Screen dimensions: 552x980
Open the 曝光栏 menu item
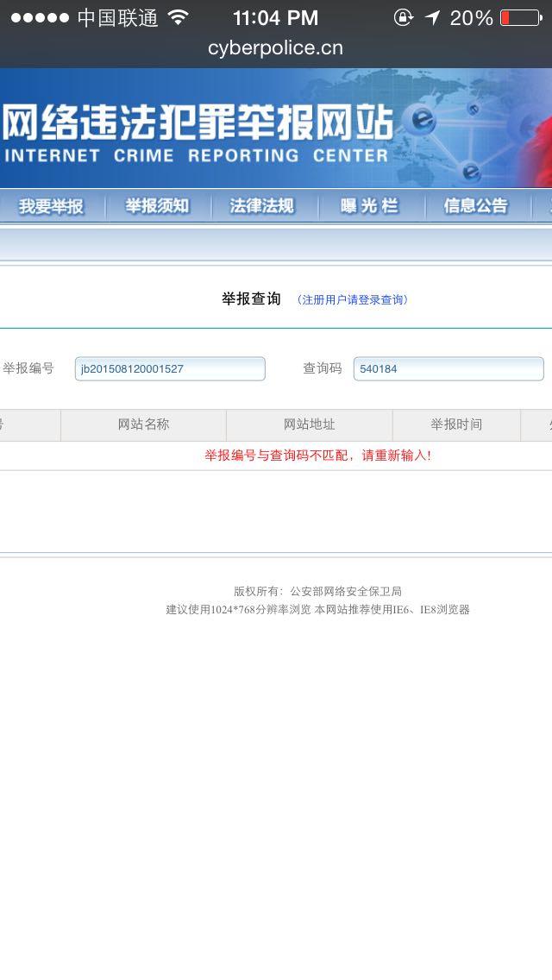pos(369,206)
